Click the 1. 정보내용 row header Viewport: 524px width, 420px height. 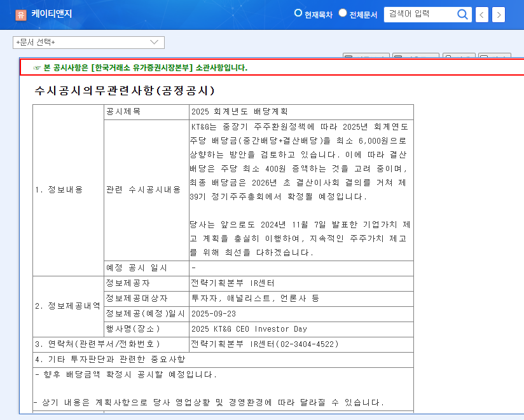pyautogui.click(x=68, y=190)
